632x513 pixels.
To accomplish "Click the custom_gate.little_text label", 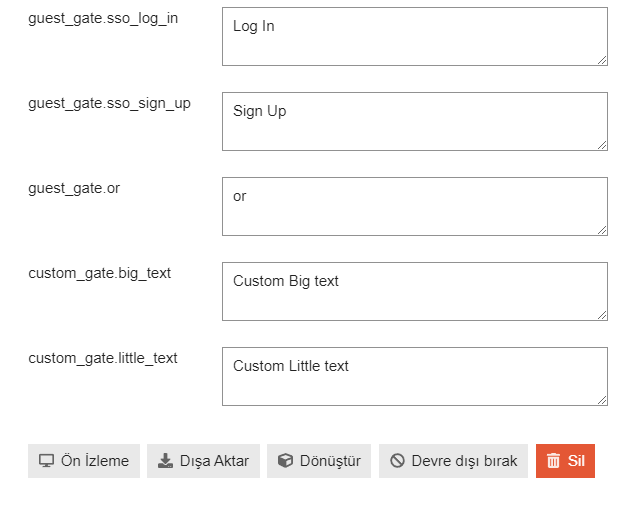I will click(103, 359).
